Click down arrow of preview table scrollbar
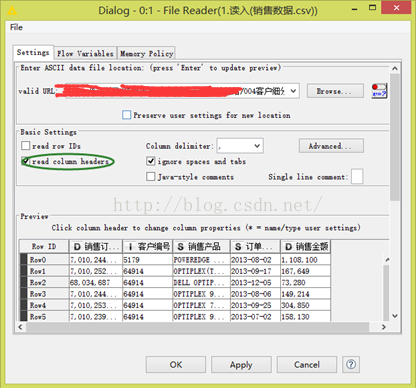416x388 pixels. click(395, 316)
